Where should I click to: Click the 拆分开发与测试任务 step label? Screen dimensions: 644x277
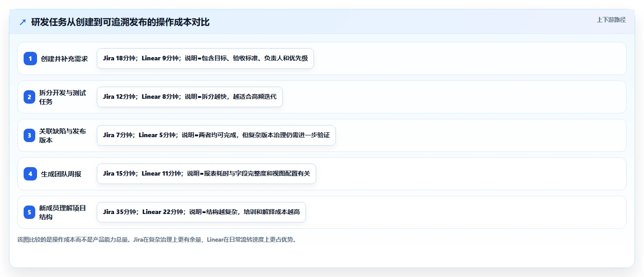click(63, 97)
